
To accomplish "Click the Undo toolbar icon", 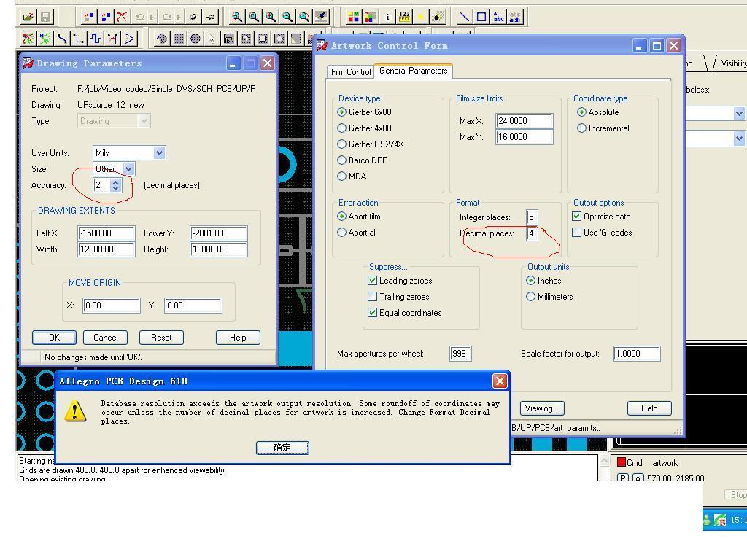I will (x=139, y=17).
